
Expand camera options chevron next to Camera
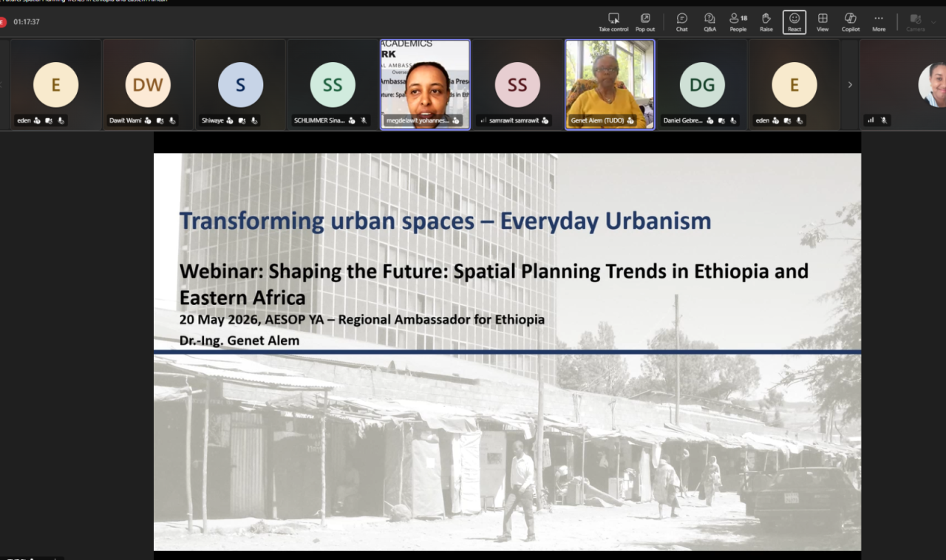(934, 22)
